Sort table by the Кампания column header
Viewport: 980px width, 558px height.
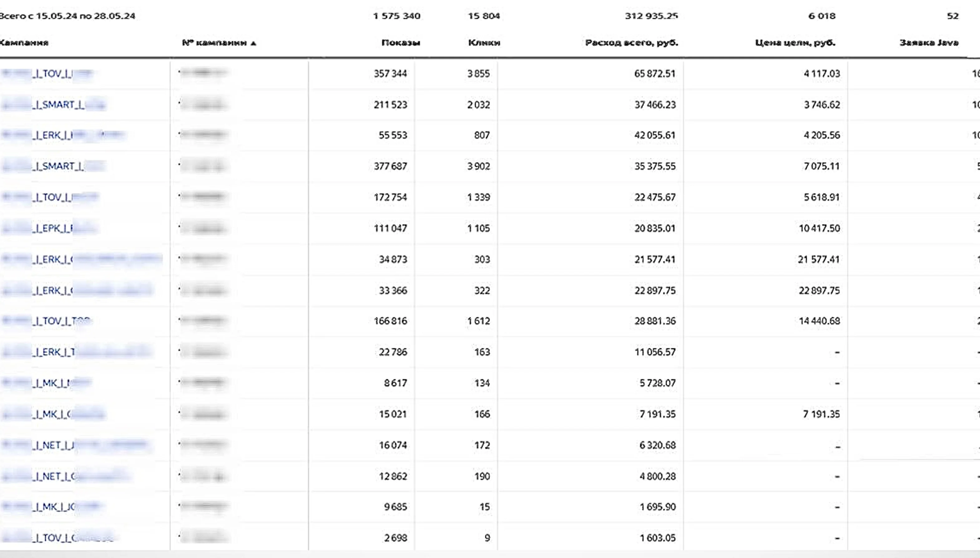coord(24,42)
